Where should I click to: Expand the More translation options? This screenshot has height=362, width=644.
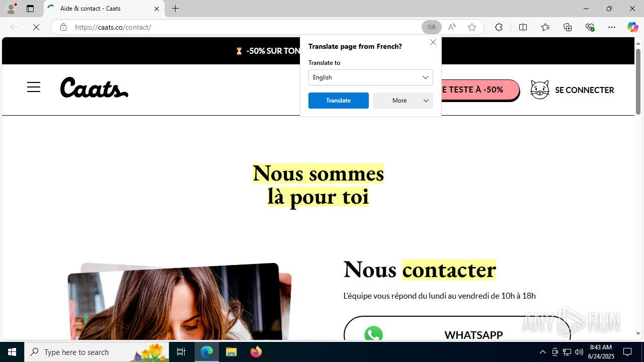pyautogui.click(x=403, y=101)
